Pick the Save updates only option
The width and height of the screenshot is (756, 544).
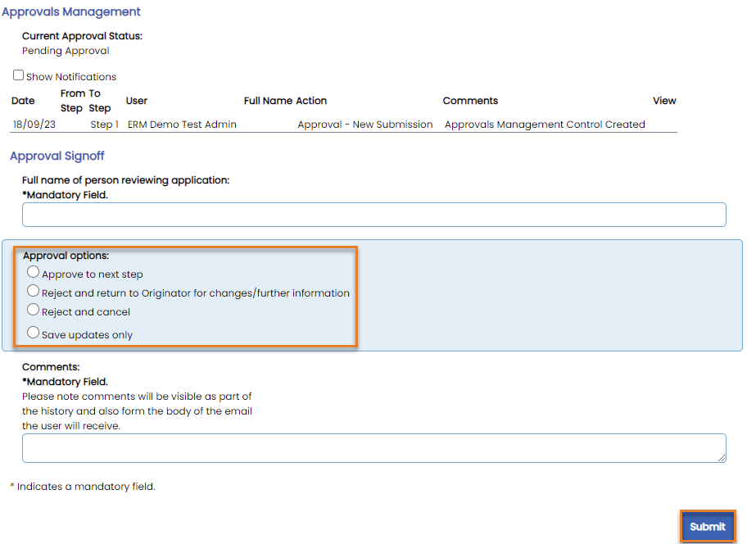(33, 333)
